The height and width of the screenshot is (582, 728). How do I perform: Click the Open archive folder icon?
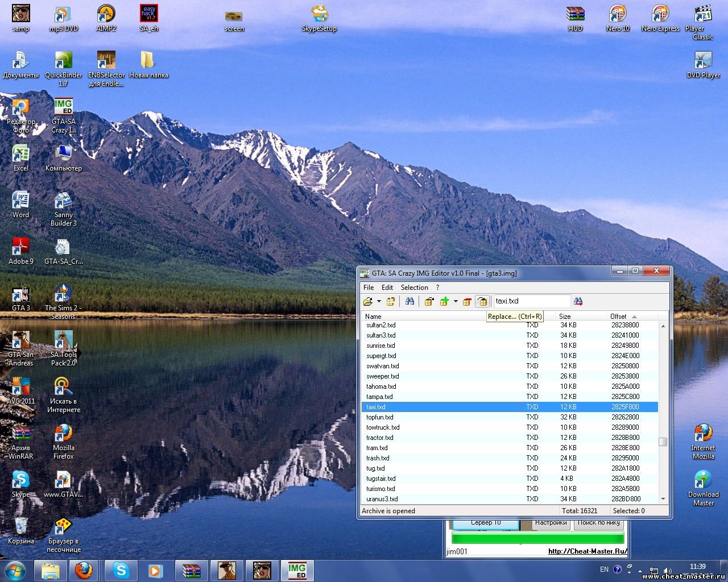[x=368, y=301]
